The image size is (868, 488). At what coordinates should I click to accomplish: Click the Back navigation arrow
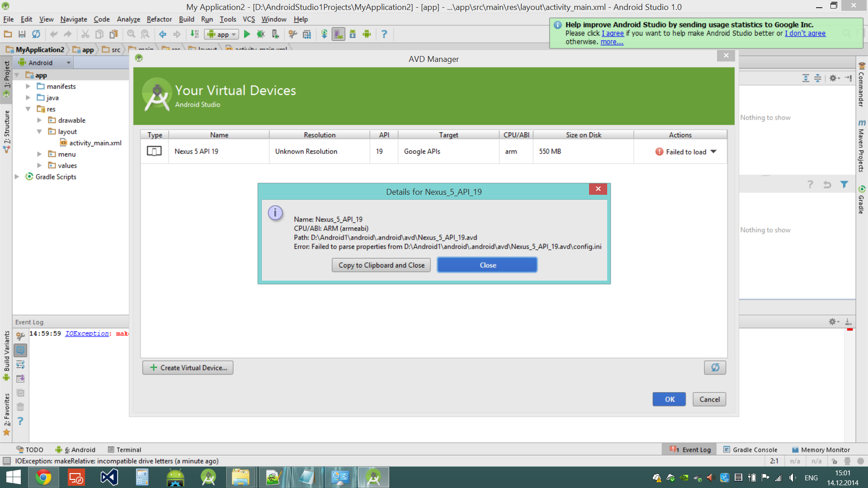163,34
